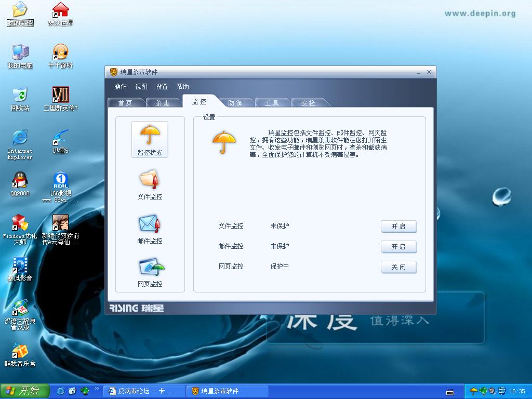Open the 设置 menu
Image resolution: width=532 pixels, height=399 pixels.
point(162,87)
